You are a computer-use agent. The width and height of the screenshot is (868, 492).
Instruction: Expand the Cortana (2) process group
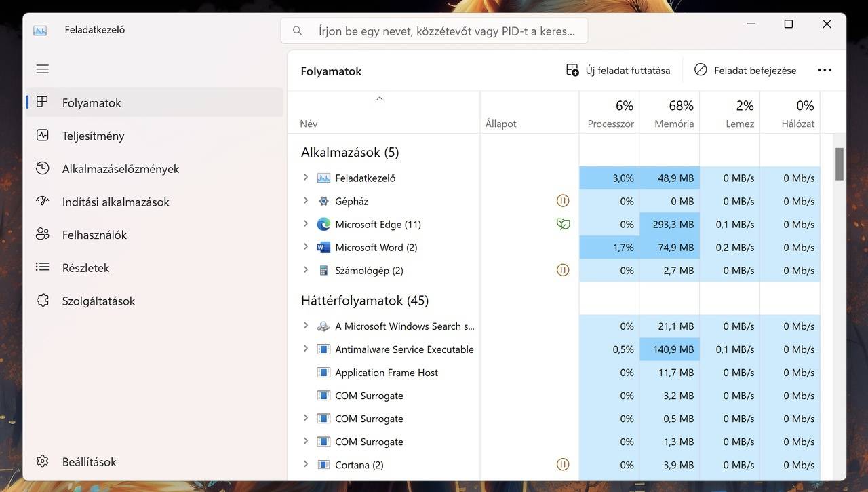(x=305, y=465)
